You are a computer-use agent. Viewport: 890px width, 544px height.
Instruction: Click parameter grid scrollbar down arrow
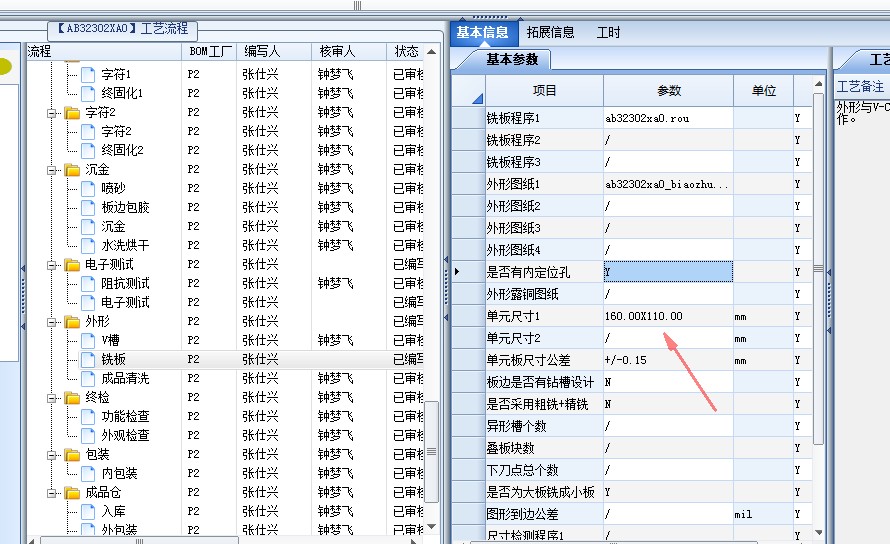(x=818, y=532)
